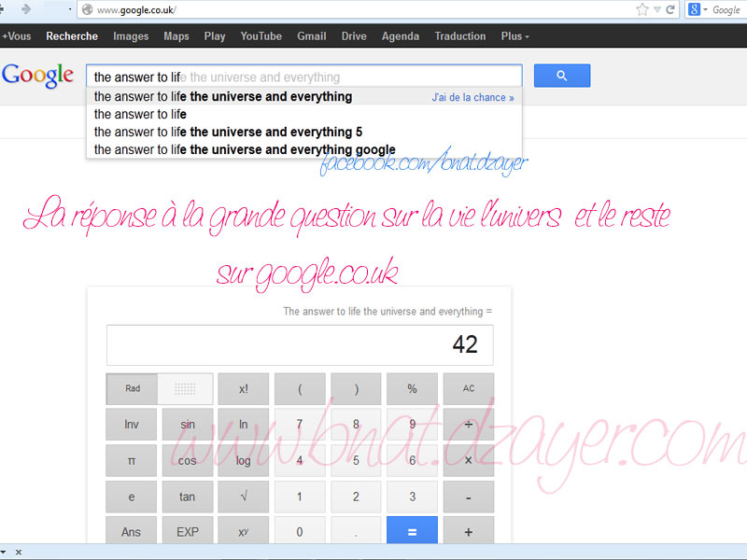Click the factorial x! key
Image resolution: width=747 pixels, height=560 pixels.
[244, 388]
